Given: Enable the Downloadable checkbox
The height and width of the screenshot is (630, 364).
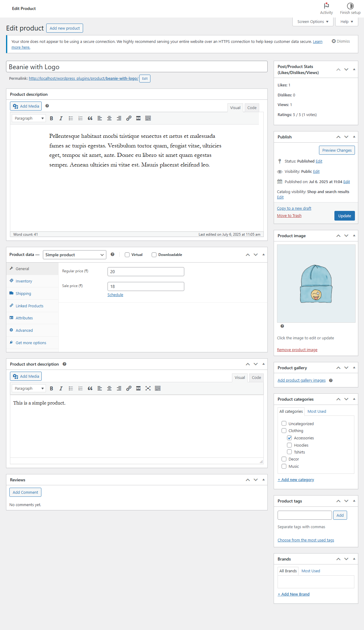Looking at the screenshot, I should (x=154, y=255).
